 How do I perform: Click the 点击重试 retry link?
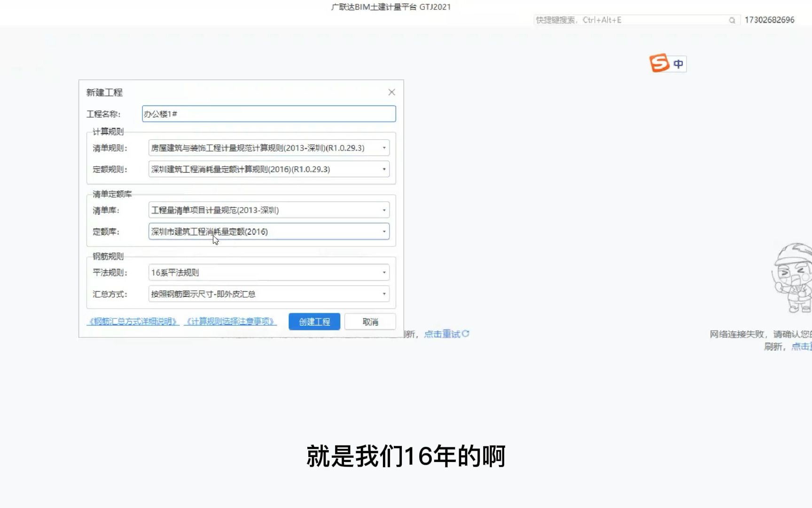pyautogui.click(x=442, y=334)
